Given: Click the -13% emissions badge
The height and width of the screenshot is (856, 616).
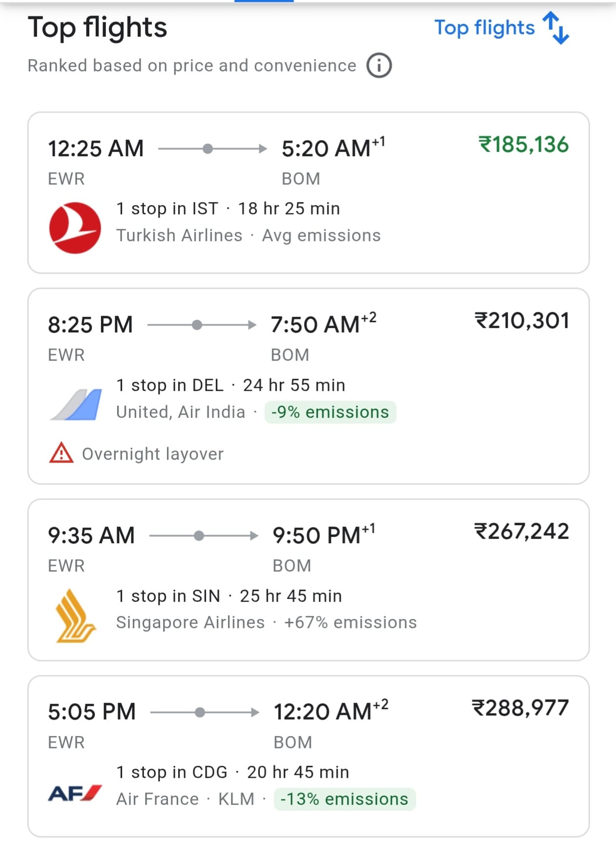Looking at the screenshot, I should click(344, 799).
